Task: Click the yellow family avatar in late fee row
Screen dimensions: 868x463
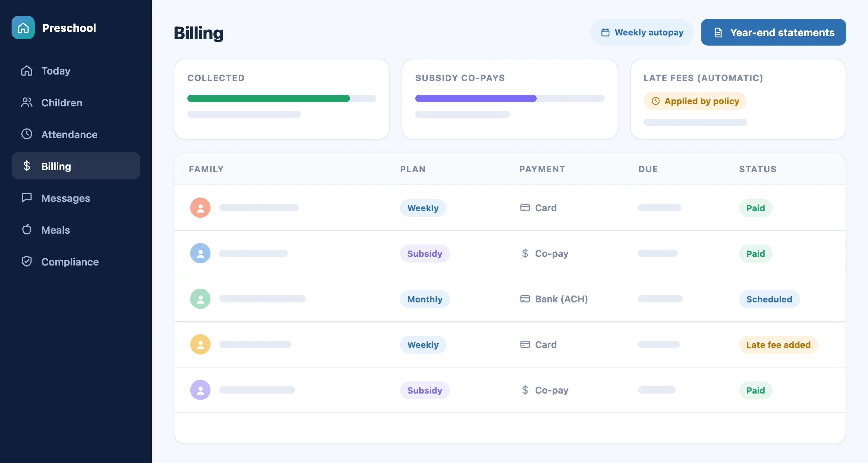Action: click(x=200, y=344)
